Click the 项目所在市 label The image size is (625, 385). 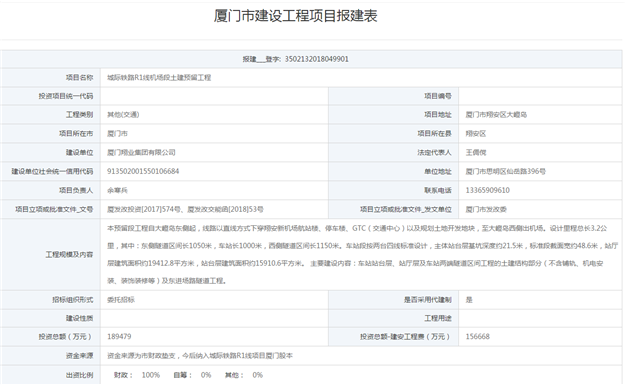[76, 134]
